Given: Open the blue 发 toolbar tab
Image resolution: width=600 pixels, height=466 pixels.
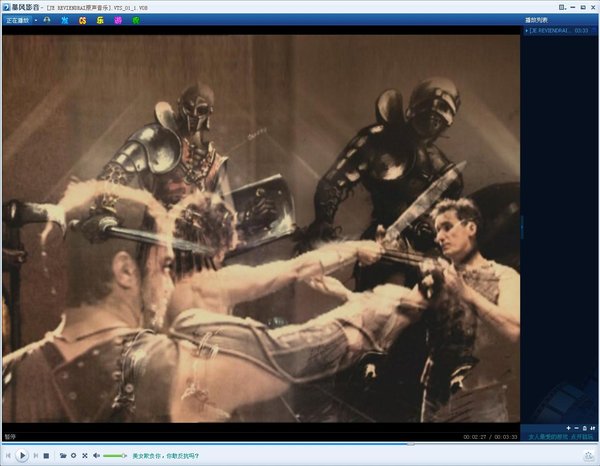Looking at the screenshot, I should [x=65, y=20].
